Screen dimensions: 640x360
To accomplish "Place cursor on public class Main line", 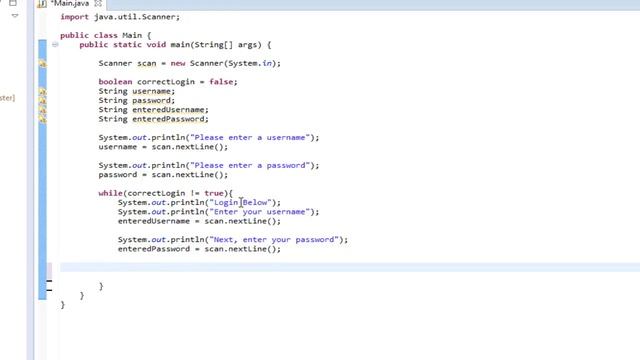I will tap(106, 36).
